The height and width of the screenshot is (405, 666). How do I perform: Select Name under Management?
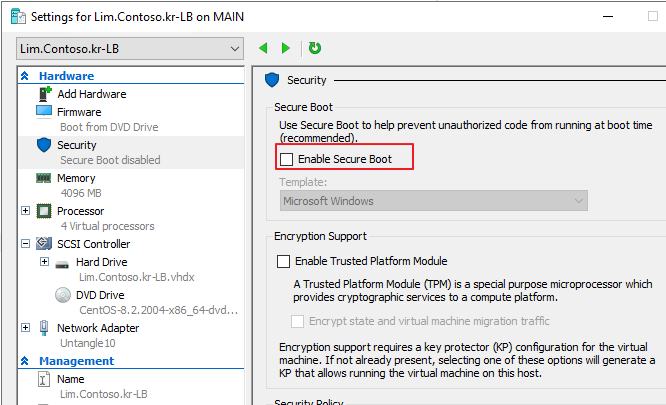(x=71, y=379)
